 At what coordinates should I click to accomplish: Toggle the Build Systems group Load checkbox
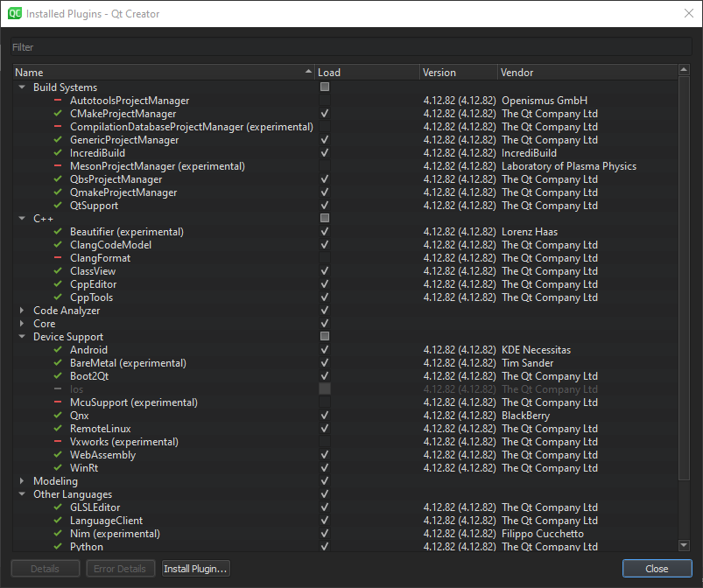pos(324,87)
